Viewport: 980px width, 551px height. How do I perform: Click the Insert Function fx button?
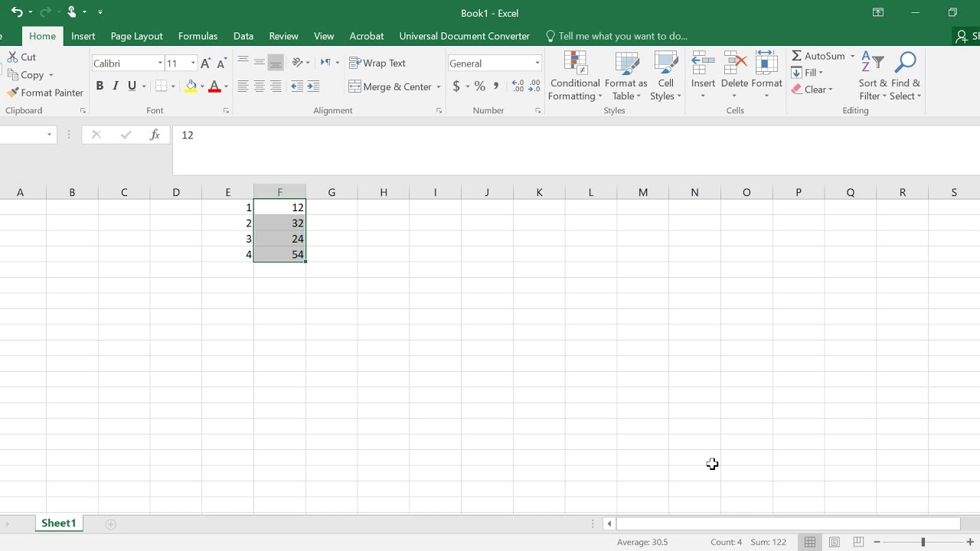point(155,135)
